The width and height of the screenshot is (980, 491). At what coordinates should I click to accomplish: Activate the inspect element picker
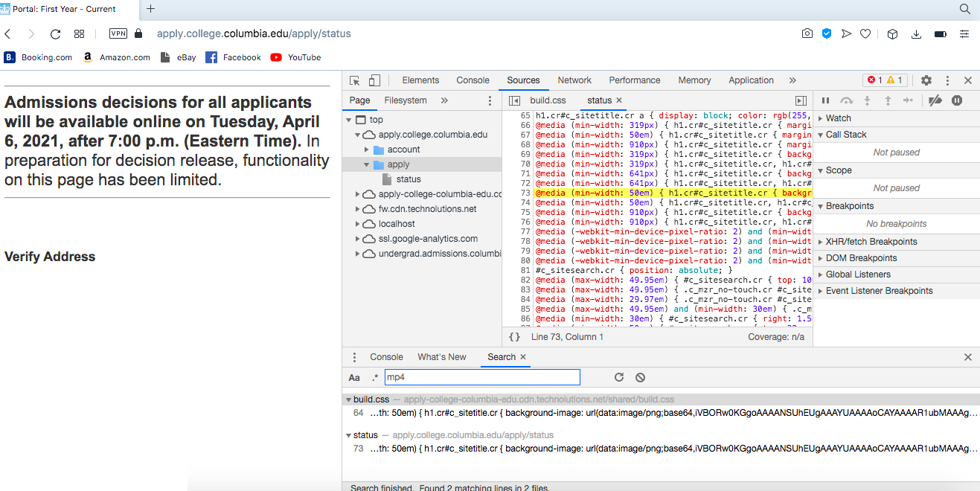click(x=355, y=80)
